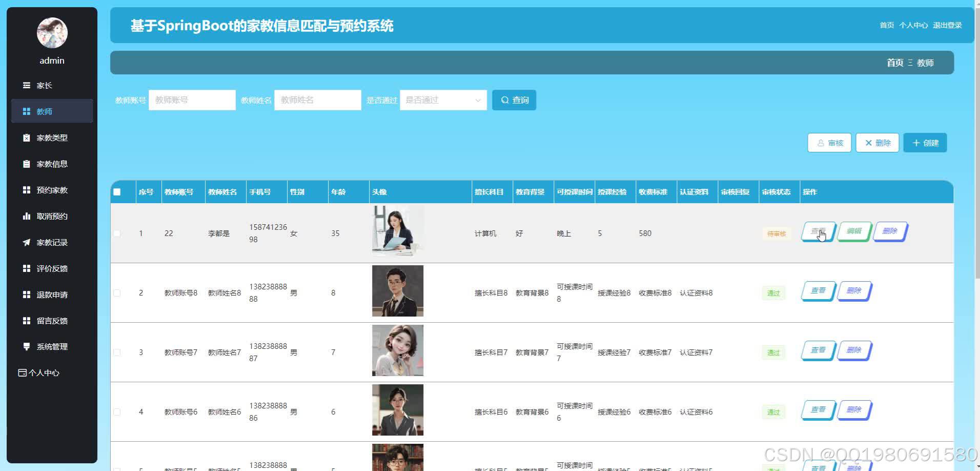This screenshot has height=471, width=980.
Task: Click the avatar photo of 教师姓名6
Action: click(398, 410)
